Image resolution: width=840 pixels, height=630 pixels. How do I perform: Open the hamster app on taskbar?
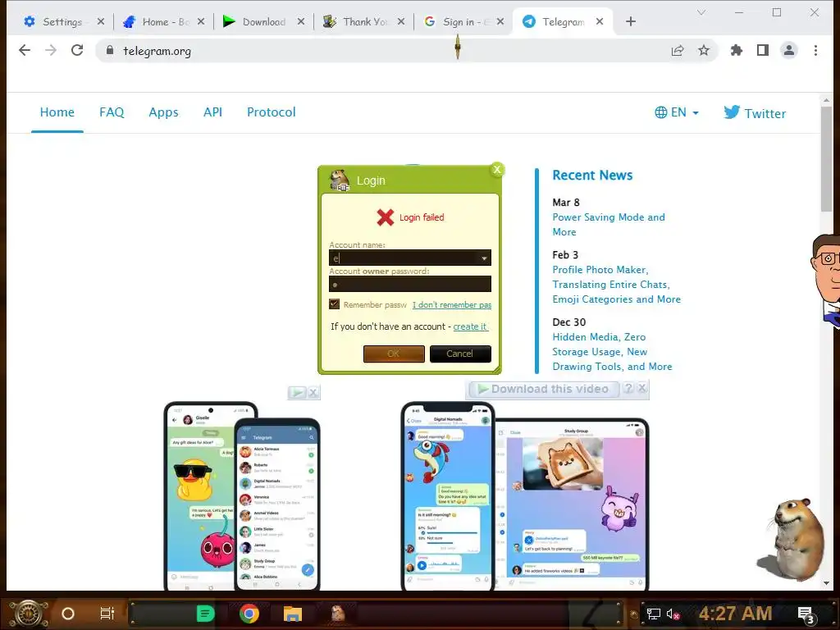point(337,614)
